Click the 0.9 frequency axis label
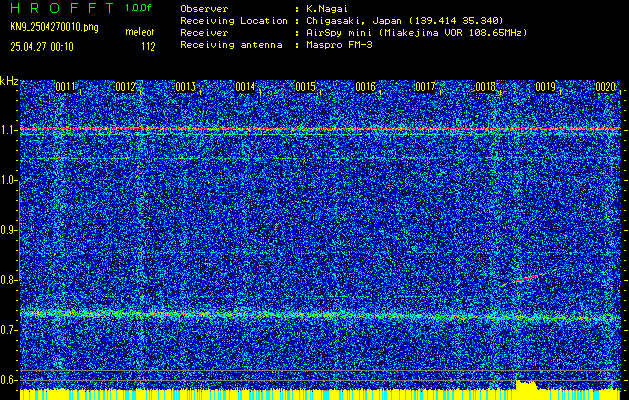 point(9,230)
